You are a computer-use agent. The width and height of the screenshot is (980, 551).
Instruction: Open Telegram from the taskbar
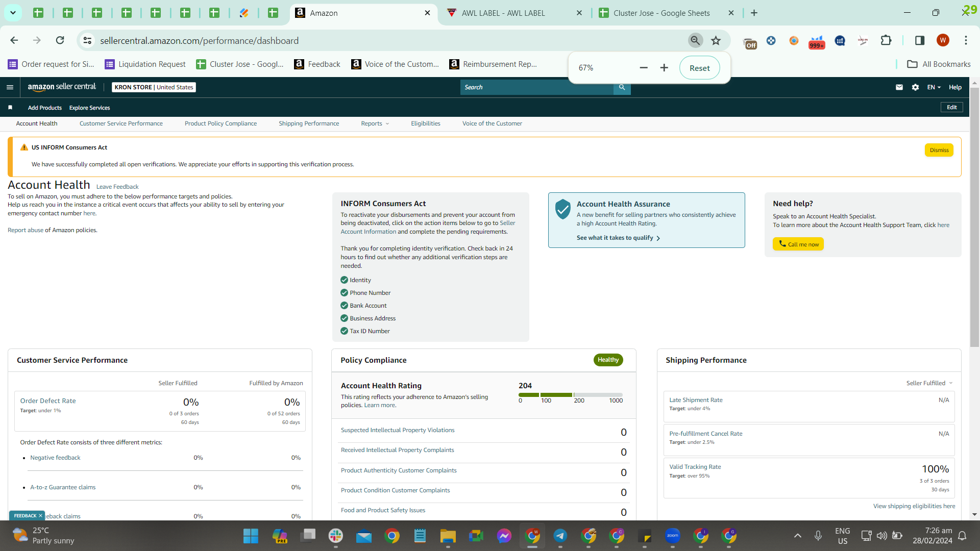(560, 536)
